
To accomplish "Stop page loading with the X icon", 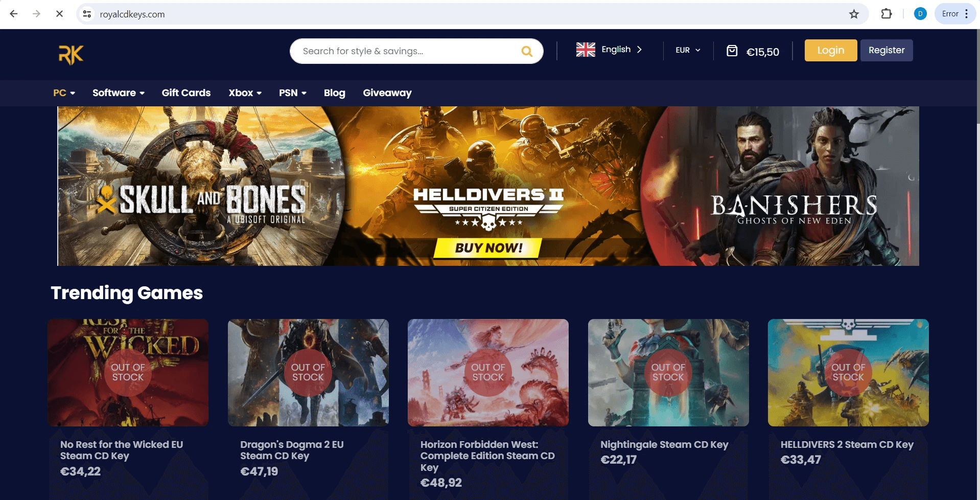I will coord(59,14).
